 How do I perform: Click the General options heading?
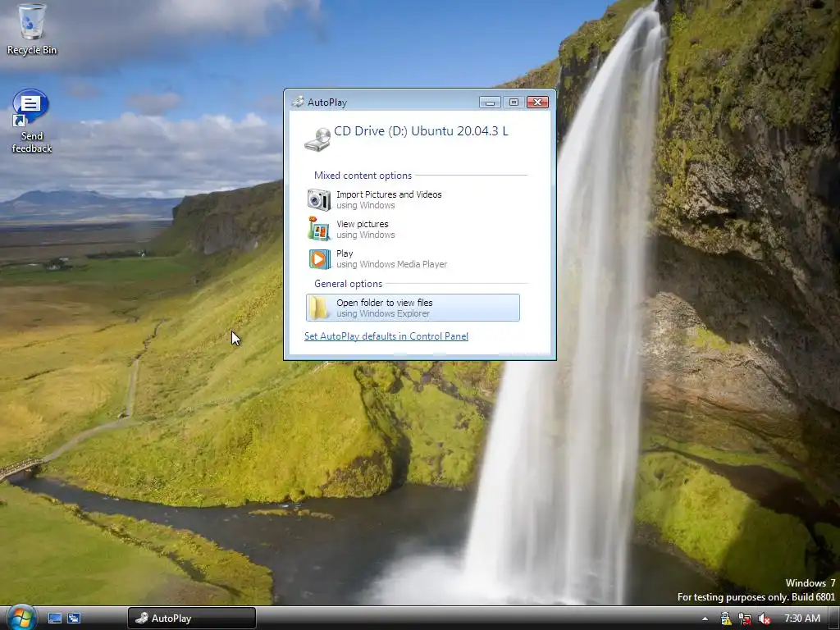(348, 283)
